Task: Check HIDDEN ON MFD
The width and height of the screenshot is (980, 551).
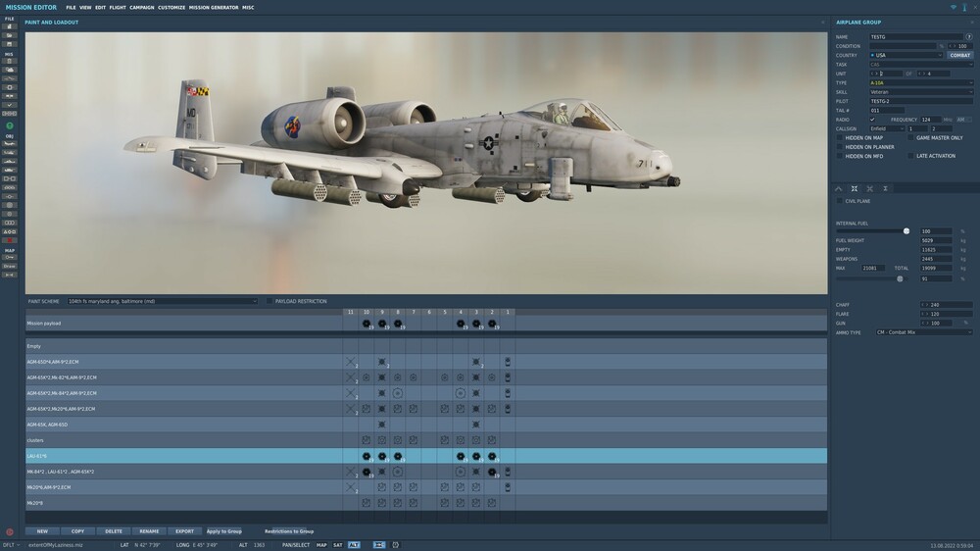Action: [x=840, y=156]
